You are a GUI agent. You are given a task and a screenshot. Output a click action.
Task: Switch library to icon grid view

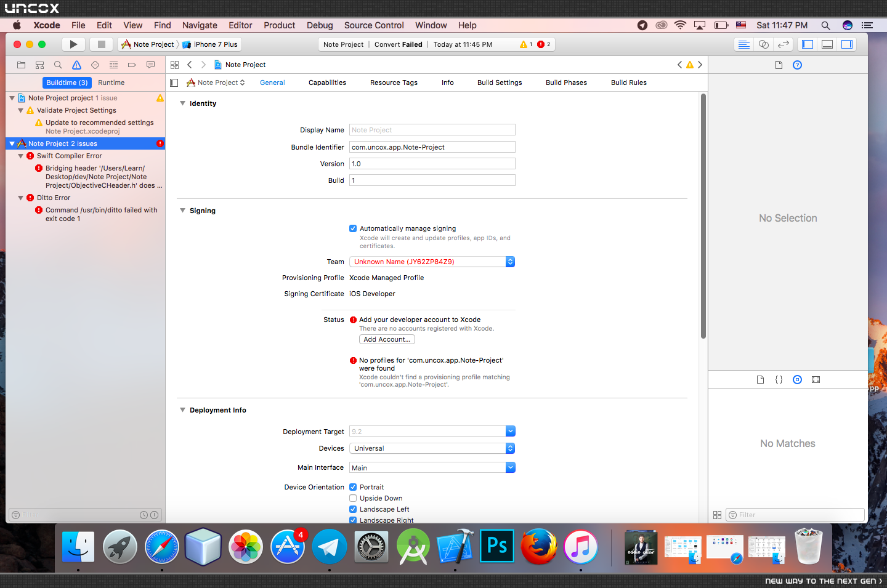(717, 515)
